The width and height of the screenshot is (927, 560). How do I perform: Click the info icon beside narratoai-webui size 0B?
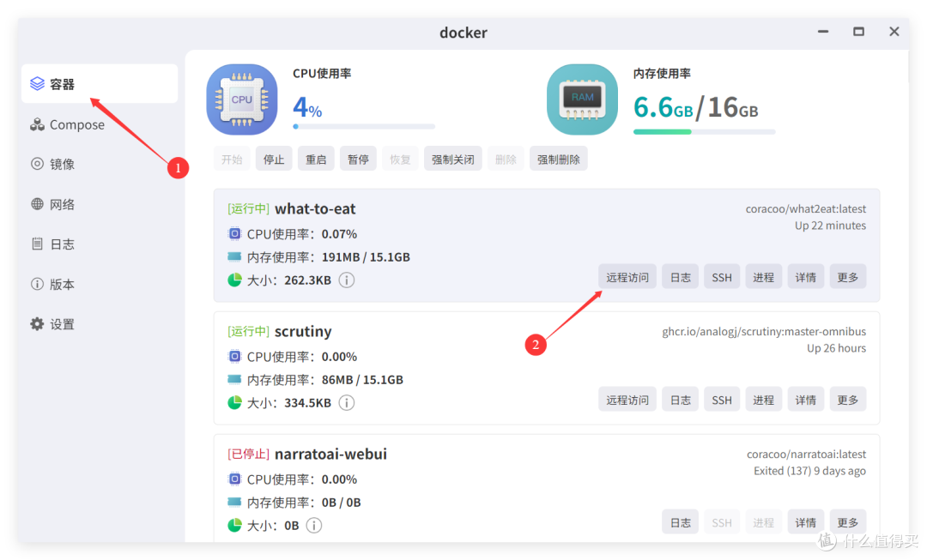coord(314,525)
